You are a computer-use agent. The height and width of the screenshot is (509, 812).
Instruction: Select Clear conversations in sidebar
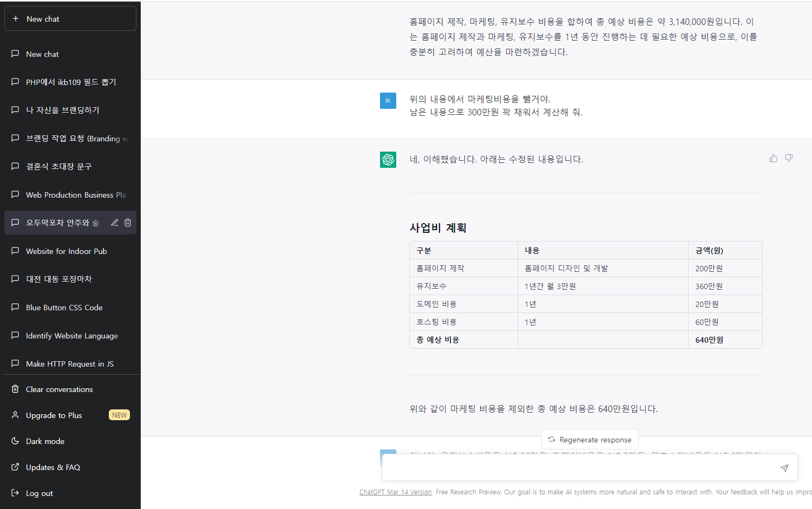click(x=60, y=389)
